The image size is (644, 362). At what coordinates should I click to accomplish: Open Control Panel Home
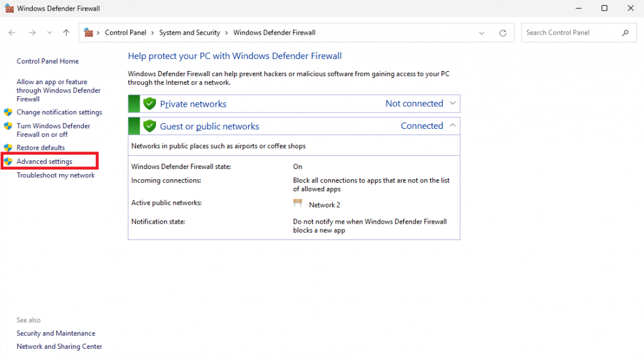click(48, 61)
